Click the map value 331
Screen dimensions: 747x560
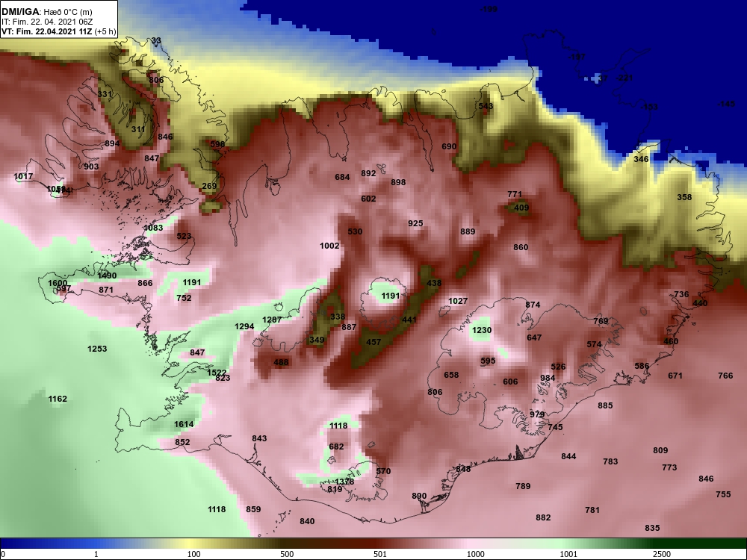(x=105, y=94)
